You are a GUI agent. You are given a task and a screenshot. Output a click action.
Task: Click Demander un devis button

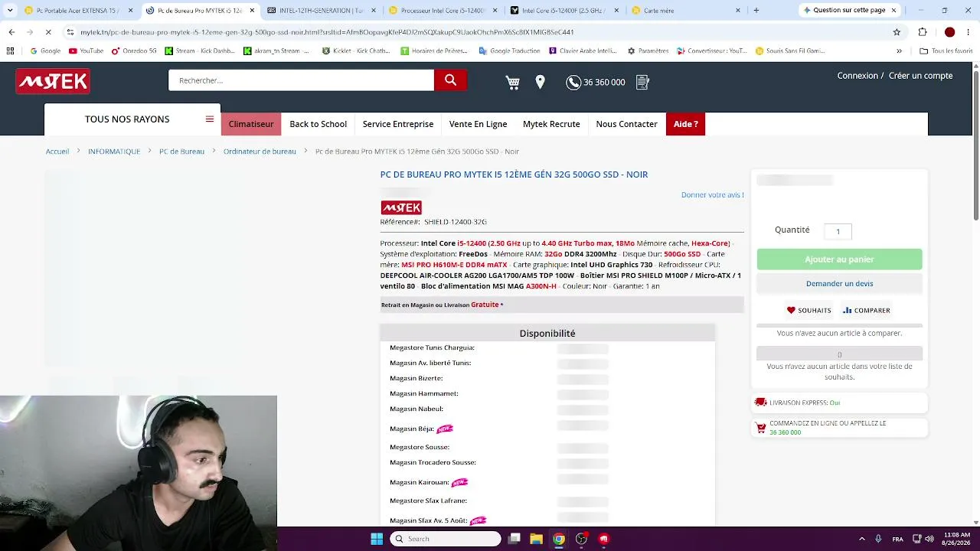839,284
